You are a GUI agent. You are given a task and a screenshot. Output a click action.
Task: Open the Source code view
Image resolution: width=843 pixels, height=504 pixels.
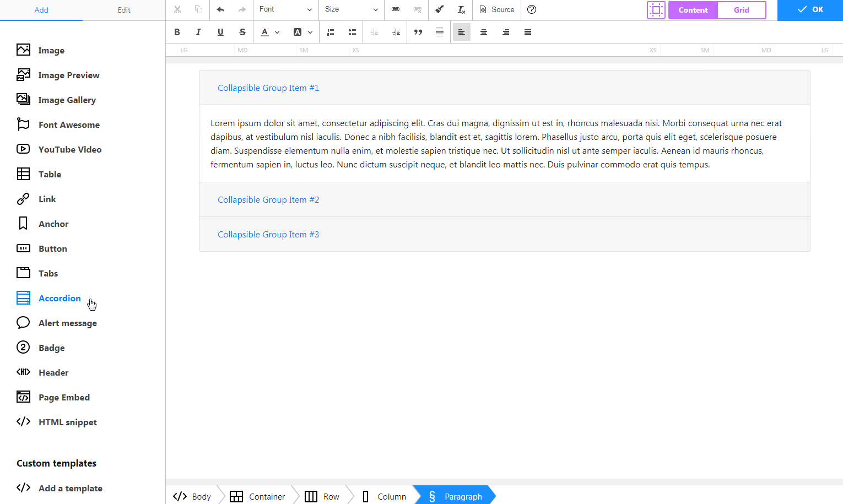click(x=497, y=9)
